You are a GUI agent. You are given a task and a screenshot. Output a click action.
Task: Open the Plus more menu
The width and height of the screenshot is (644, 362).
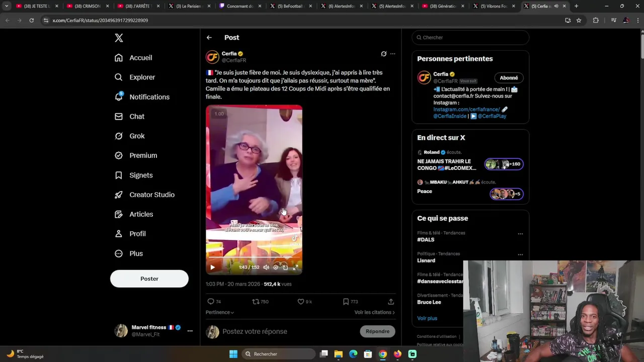tap(129, 253)
